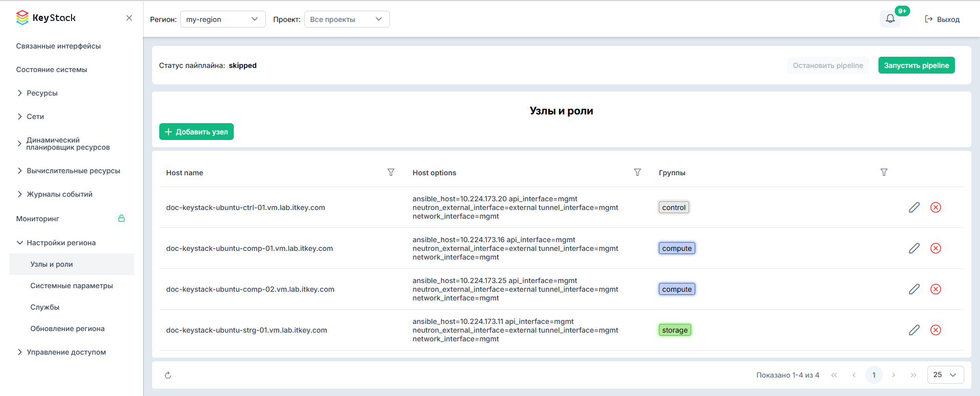Screen dimensions: 980x396
Task: Open the Регион my-region dropdown
Action: point(223,19)
